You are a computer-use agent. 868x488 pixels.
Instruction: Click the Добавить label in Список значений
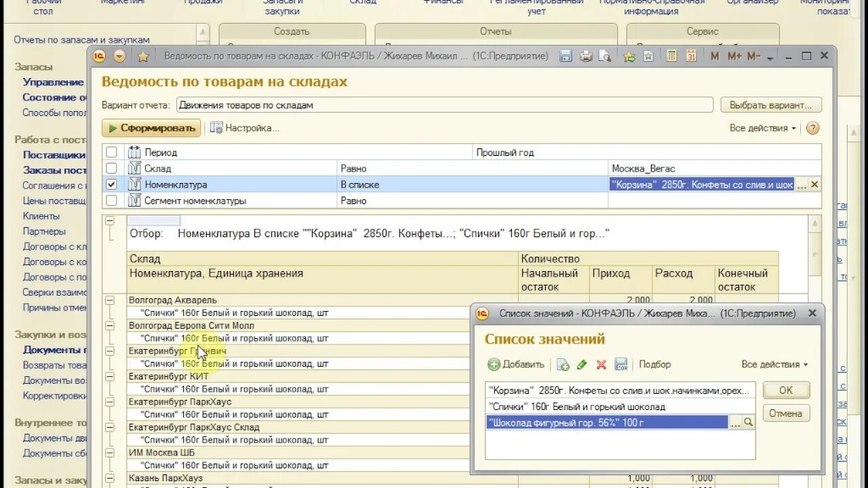(x=523, y=365)
